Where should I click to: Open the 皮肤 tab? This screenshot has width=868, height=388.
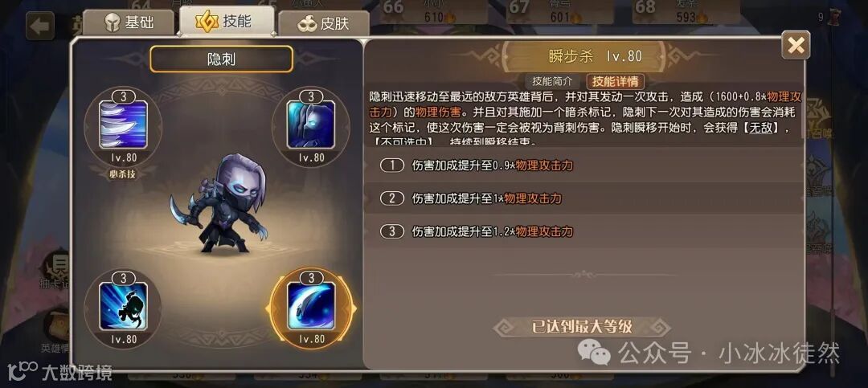click(x=324, y=24)
